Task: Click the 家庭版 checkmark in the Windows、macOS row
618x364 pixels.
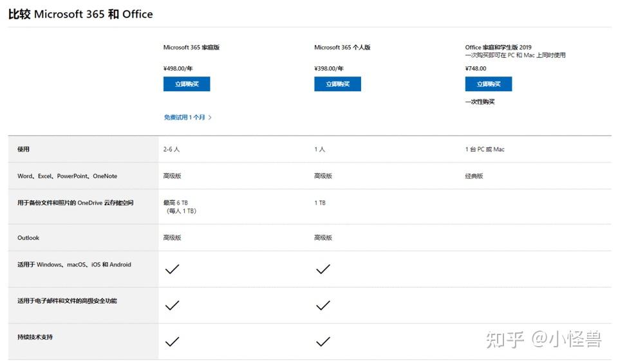Action: point(172,269)
